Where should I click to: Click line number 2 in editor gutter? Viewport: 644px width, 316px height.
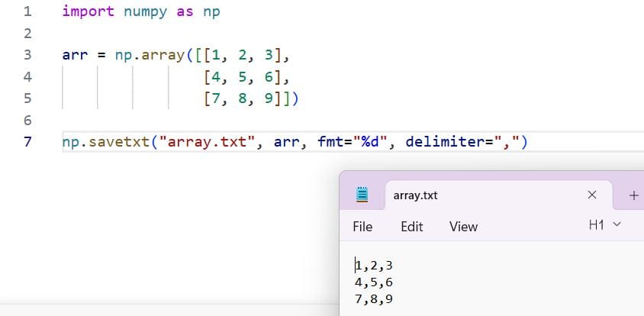(27, 33)
